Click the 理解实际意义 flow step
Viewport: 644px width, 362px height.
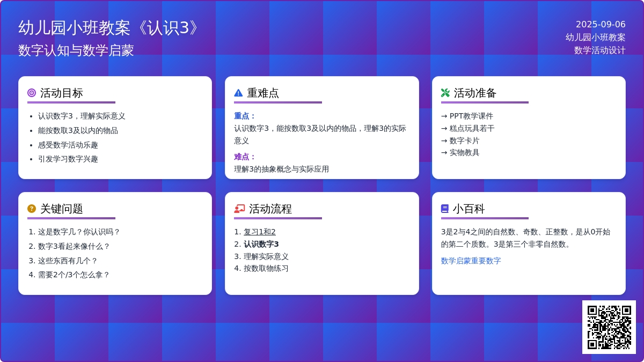click(x=266, y=256)
